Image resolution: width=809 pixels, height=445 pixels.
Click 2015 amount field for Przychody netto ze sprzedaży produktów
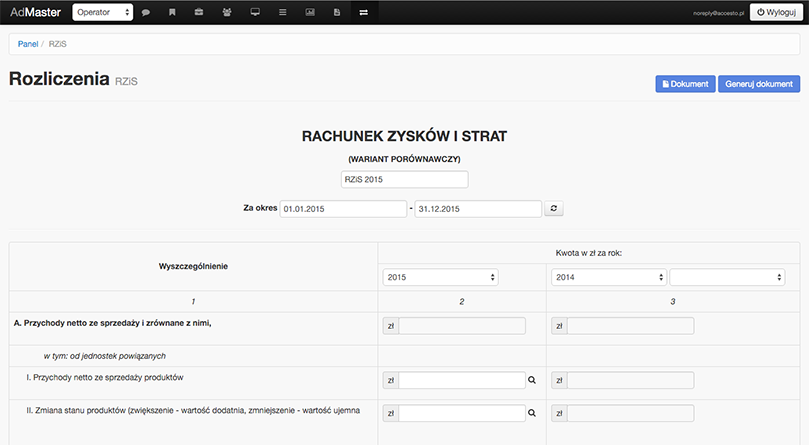coord(462,380)
